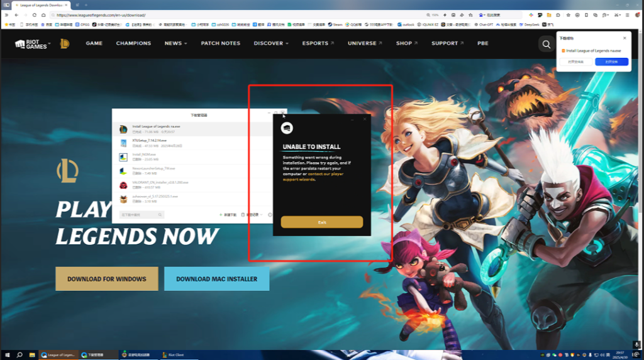Open the GAME nav item
Viewport: 644px width, 360px height.
(94, 43)
